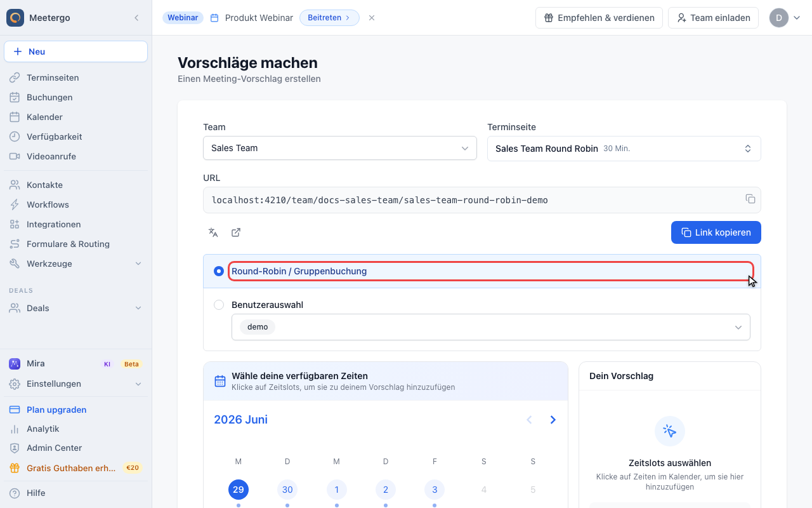Select the Benutzerauswahl radio option
This screenshot has width=812, height=508.
pos(219,305)
